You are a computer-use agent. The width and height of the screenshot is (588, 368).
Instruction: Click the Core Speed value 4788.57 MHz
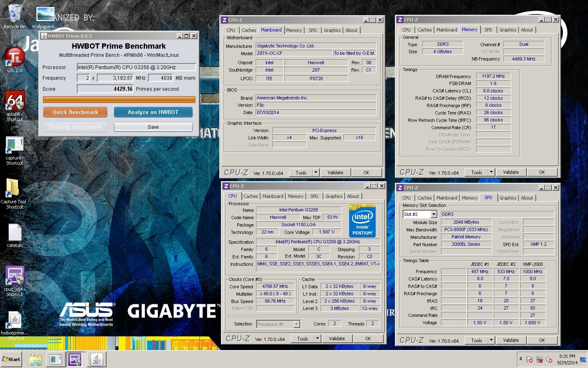tap(275, 286)
